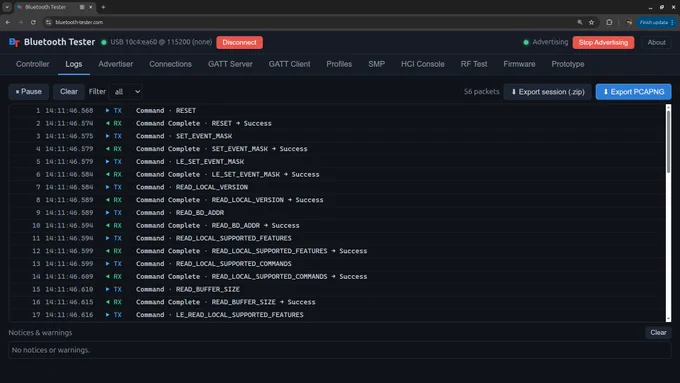Open the Filter dropdown set to all
The image size is (680, 383).
click(x=126, y=92)
